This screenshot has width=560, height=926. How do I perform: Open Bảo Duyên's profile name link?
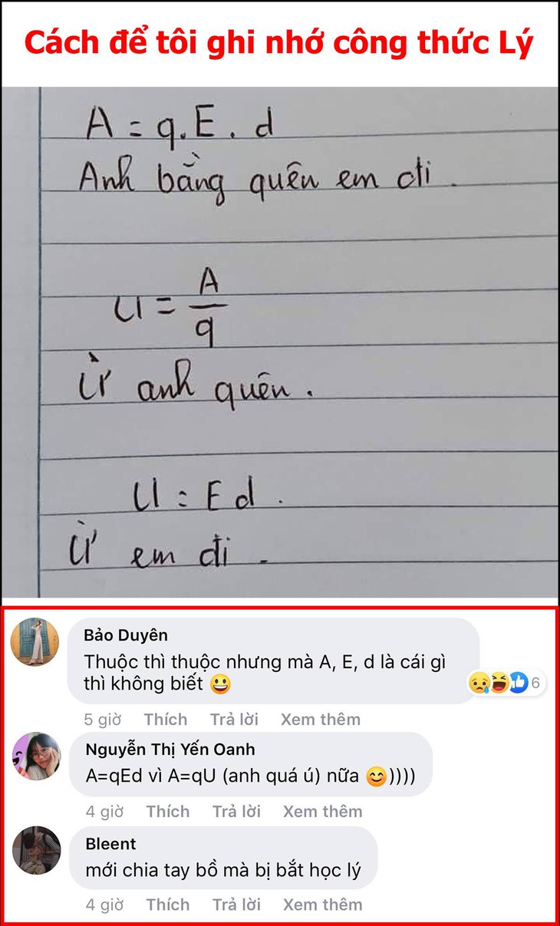pos(127,635)
